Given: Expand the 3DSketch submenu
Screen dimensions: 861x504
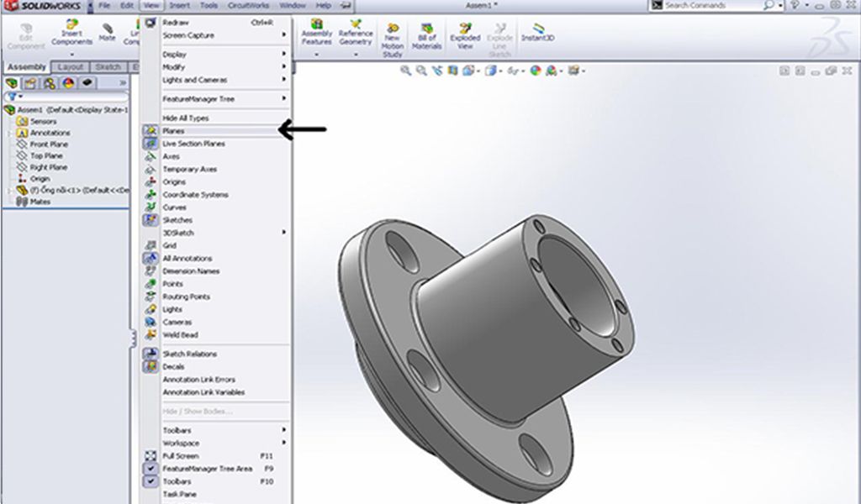Looking at the screenshot, I should [215, 233].
